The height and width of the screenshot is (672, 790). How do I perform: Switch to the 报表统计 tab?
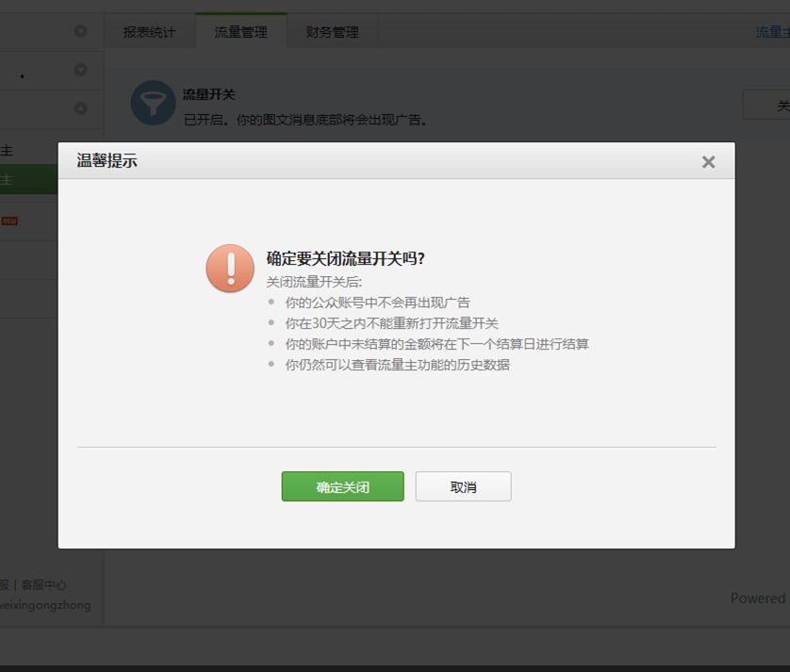(x=149, y=32)
